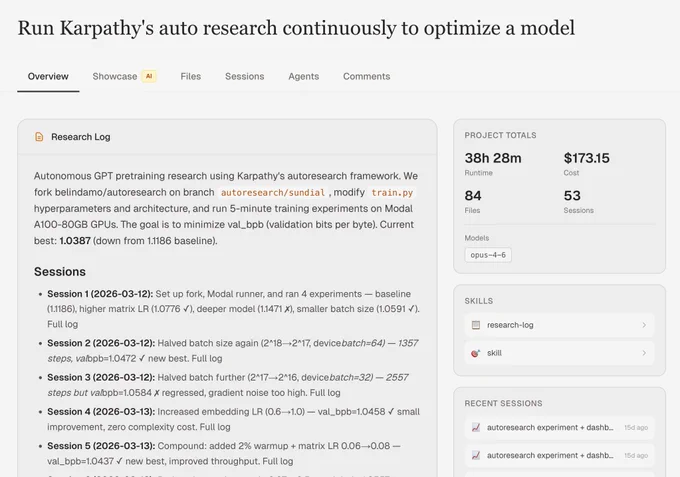Open the Agents tab

click(x=304, y=76)
